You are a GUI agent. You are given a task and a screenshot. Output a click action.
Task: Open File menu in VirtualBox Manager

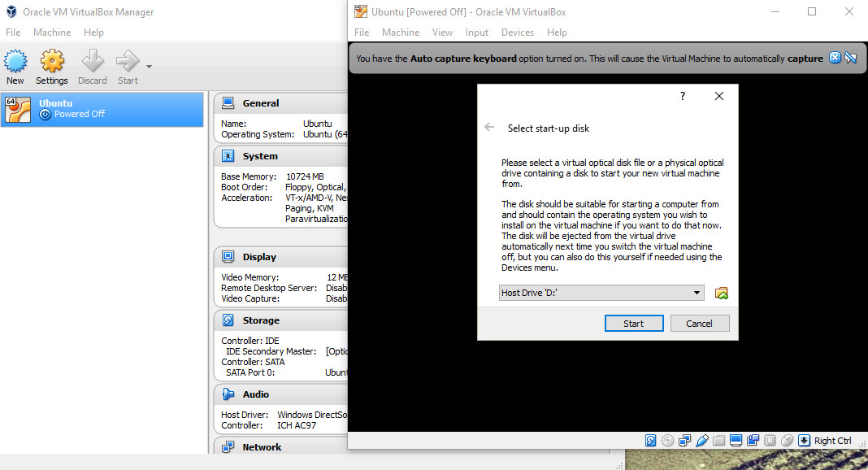[x=13, y=33]
